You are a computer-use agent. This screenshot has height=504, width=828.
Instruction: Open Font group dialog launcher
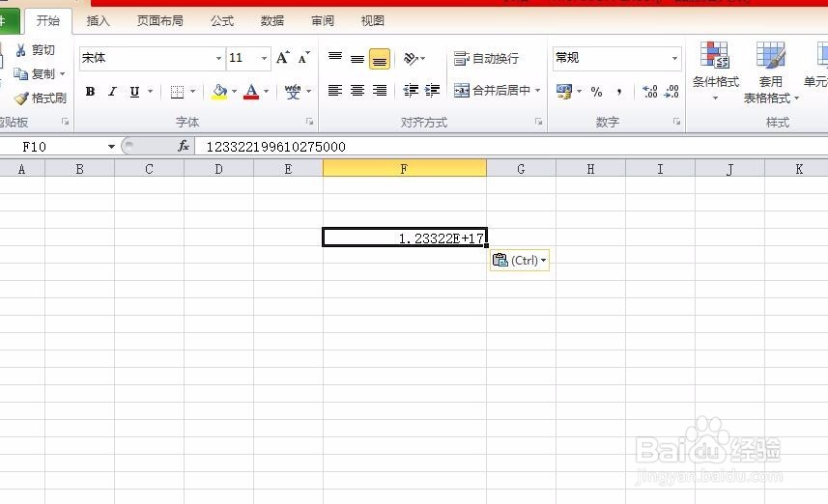[310, 122]
